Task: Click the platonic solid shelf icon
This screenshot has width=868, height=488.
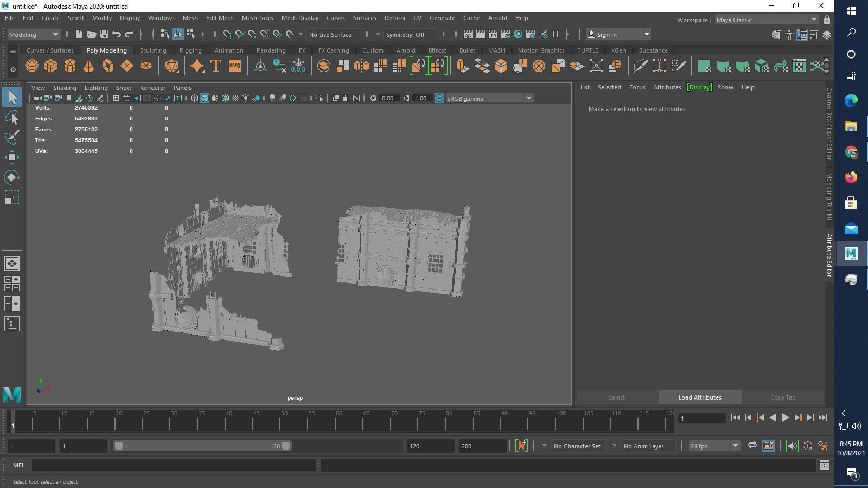Action: (171, 66)
